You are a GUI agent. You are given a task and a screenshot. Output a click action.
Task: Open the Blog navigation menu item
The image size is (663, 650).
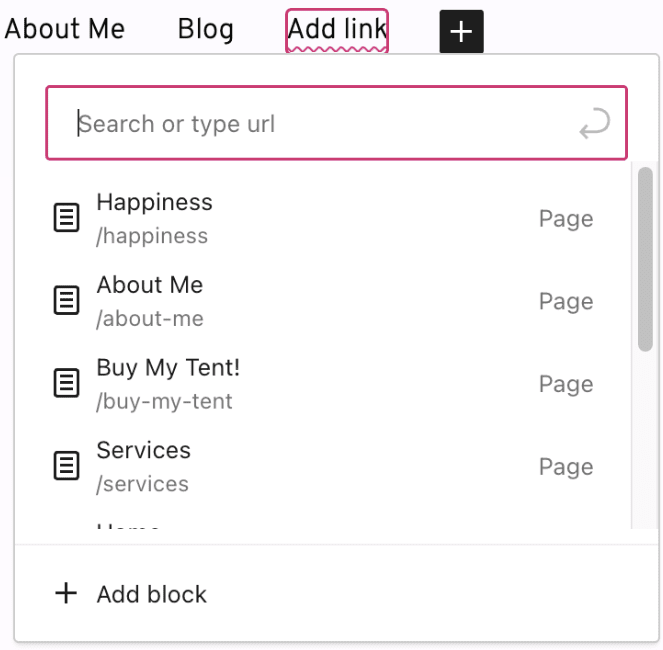(205, 30)
